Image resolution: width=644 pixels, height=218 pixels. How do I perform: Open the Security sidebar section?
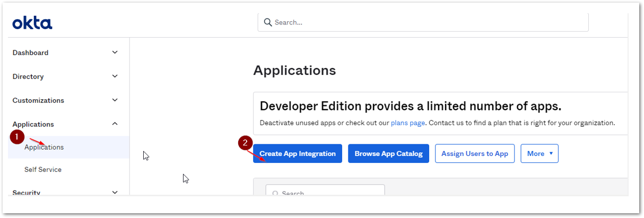[27, 193]
